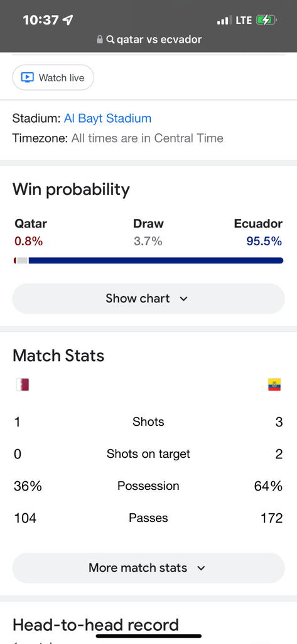
Task: Tap the battery charging icon
Action: click(266, 19)
